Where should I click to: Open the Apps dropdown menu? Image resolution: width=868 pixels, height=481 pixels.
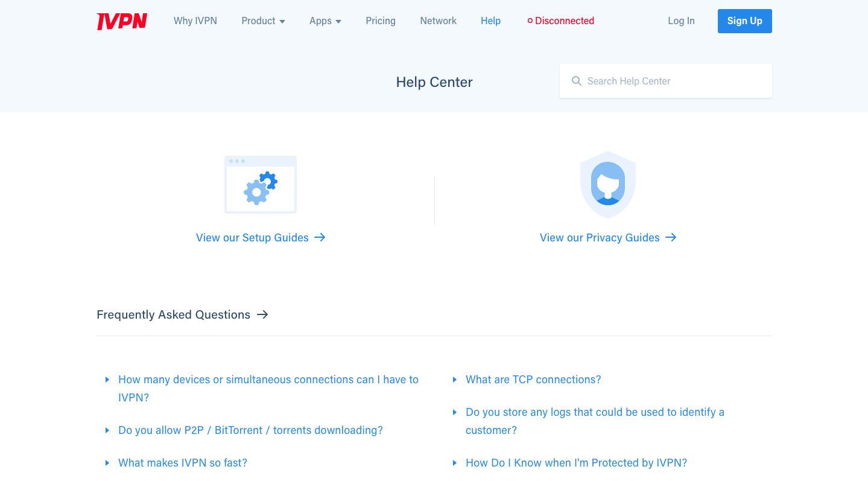point(325,21)
